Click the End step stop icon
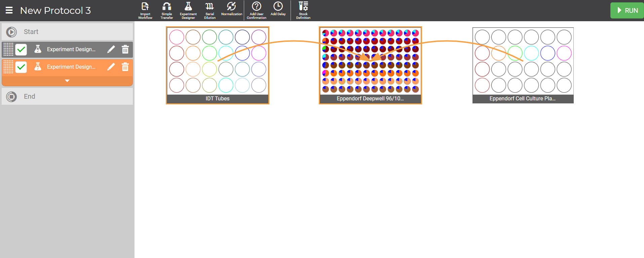 (11, 97)
